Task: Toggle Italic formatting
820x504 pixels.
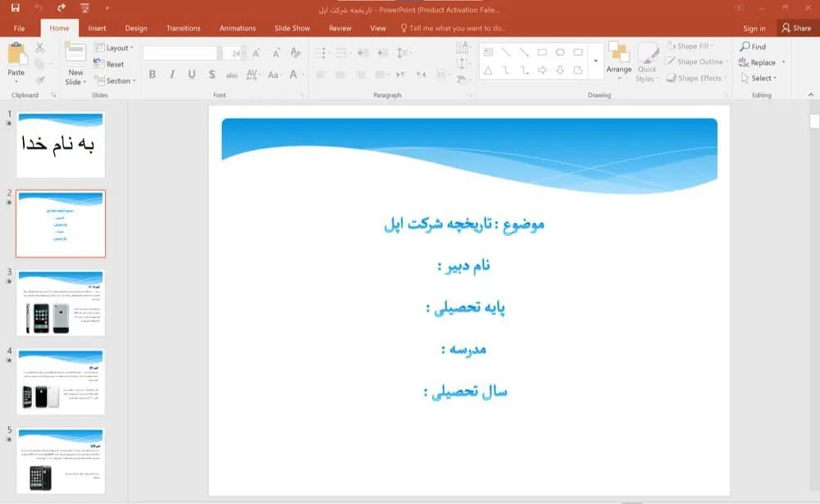Action: [x=172, y=75]
